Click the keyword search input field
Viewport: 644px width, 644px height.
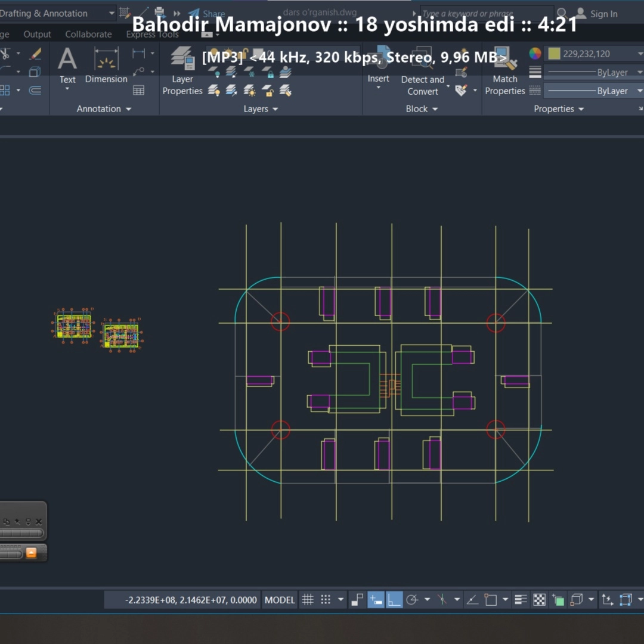click(487, 14)
